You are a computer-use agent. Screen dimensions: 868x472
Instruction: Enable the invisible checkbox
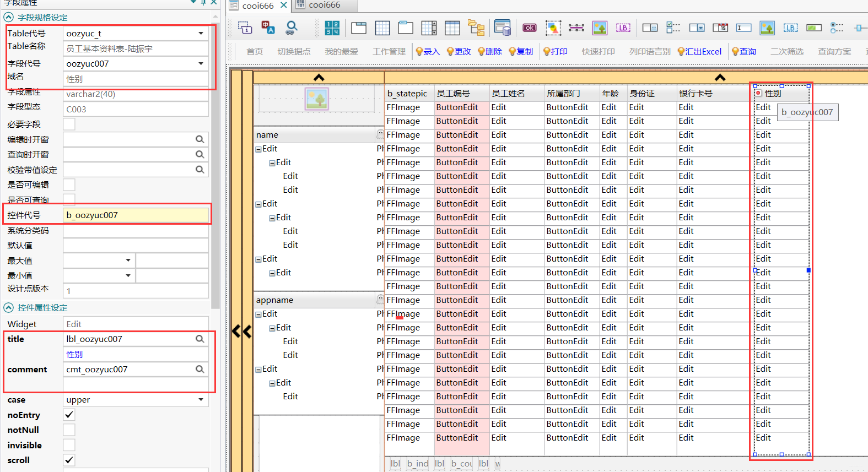tap(69, 445)
